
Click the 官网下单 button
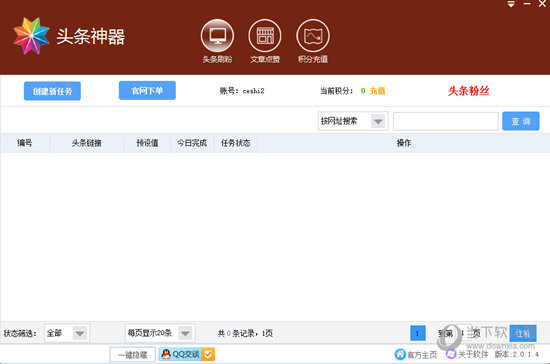tap(147, 90)
